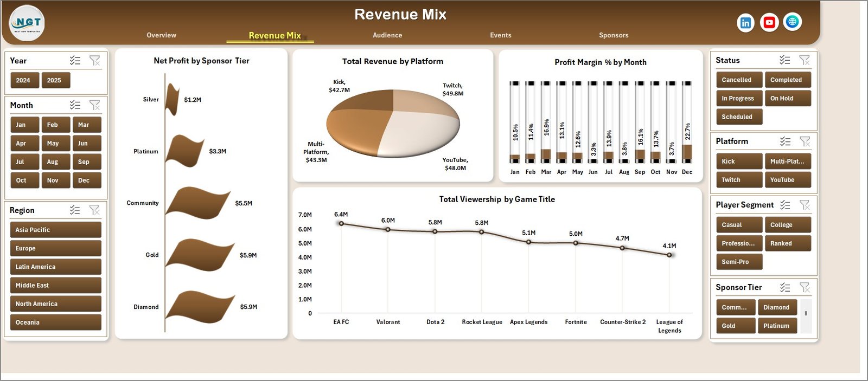Switch to the Overview tab
The width and height of the screenshot is (868, 381).
click(161, 35)
